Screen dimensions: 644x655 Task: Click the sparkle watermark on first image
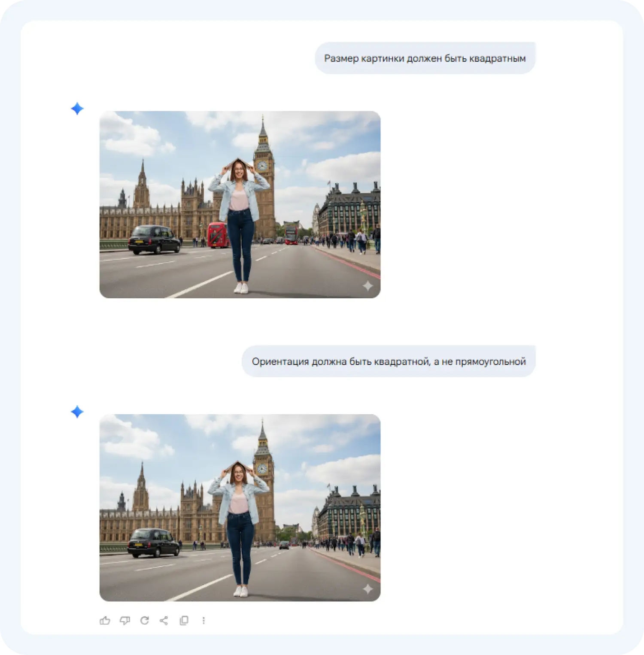click(x=368, y=286)
